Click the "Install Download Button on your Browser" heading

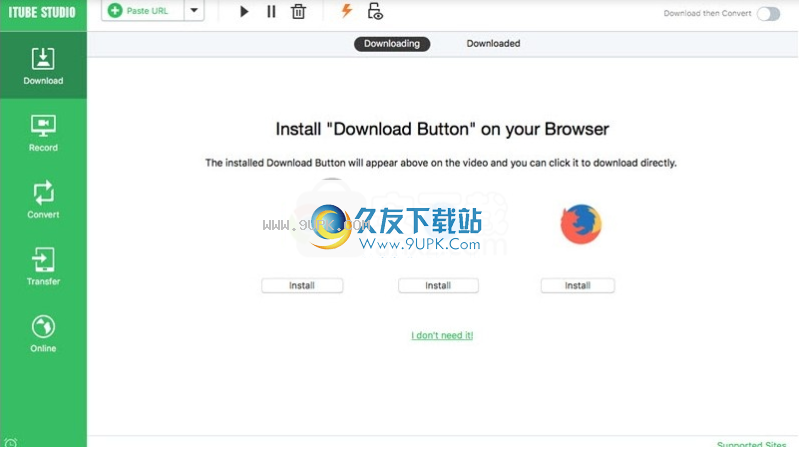442,129
